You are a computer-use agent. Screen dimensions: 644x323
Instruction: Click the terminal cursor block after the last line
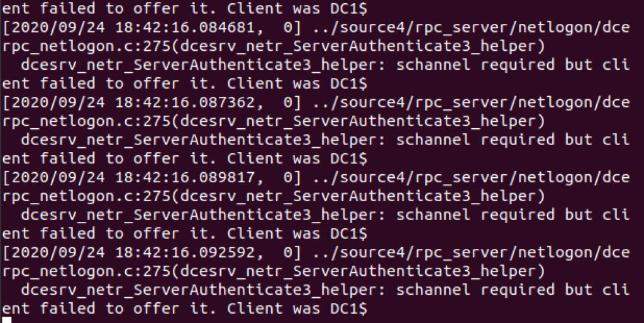[x=6, y=320]
